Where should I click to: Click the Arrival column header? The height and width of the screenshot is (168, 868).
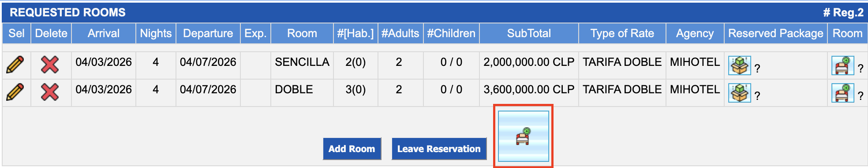pyautogui.click(x=104, y=34)
